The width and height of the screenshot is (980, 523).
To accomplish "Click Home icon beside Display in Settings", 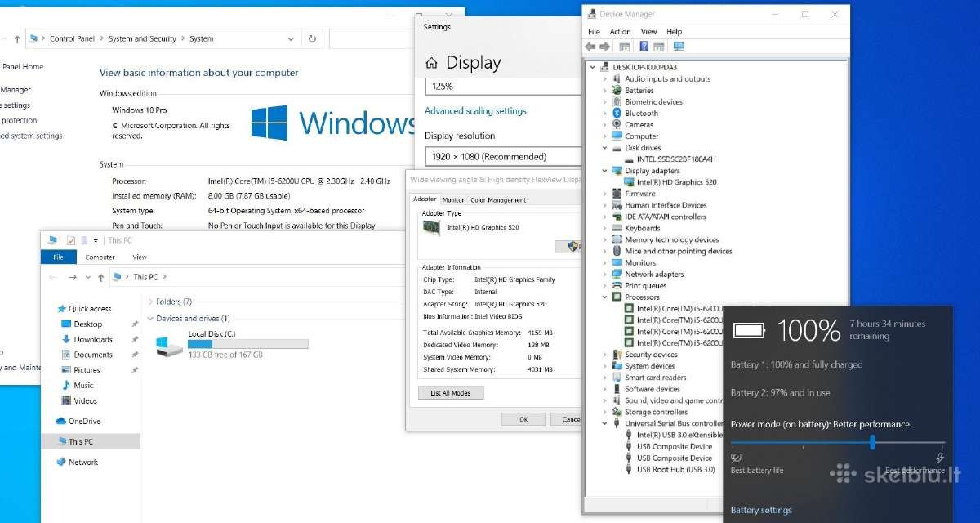I will coord(432,64).
